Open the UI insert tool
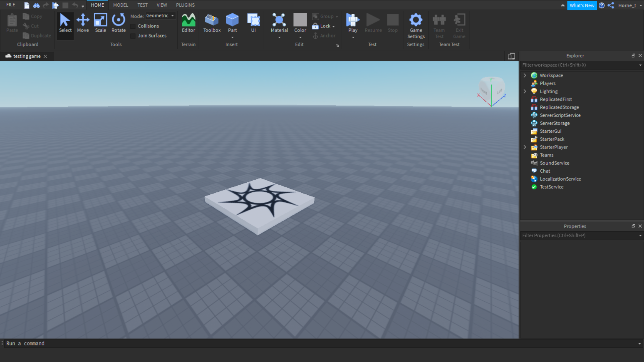The width and height of the screenshot is (644, 362). click(253, 23)
